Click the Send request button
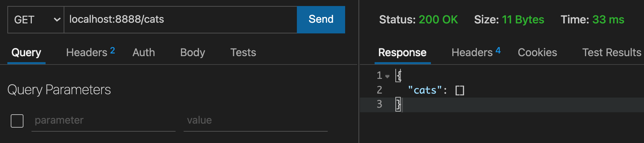644x143 pixels. coord(321,19)
